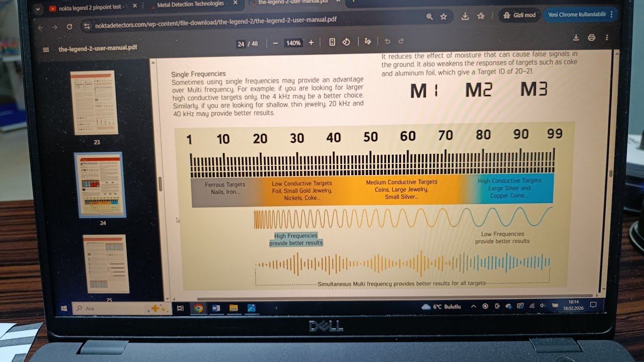Viewport: 644px width, 362px height.
Task: Click the Gizli mod incognito button
Action: pyautogui.click(x=520, y=15)
